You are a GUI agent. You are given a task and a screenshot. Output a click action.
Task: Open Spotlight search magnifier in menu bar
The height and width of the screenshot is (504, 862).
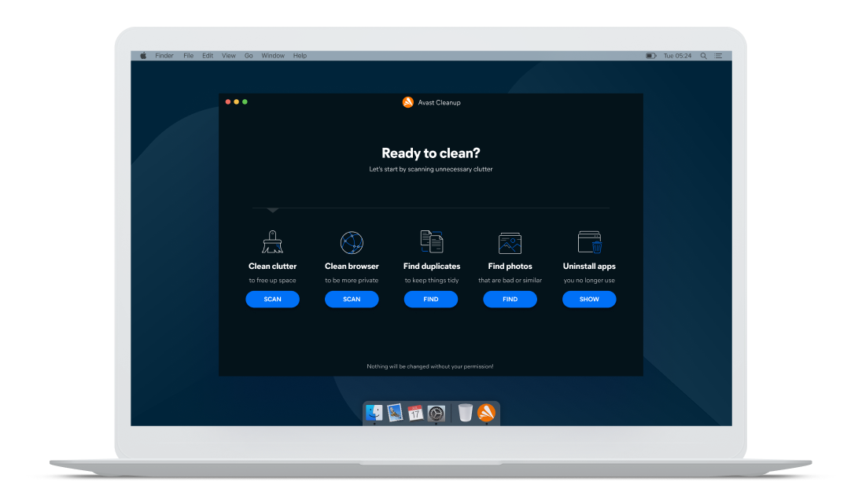703,56
